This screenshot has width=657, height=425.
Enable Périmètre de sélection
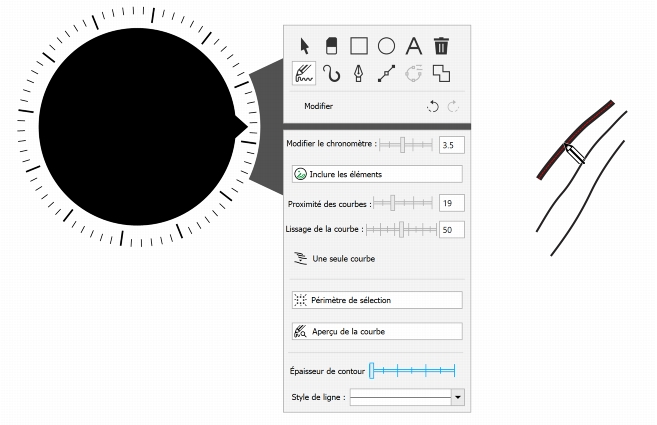[376, 300]
